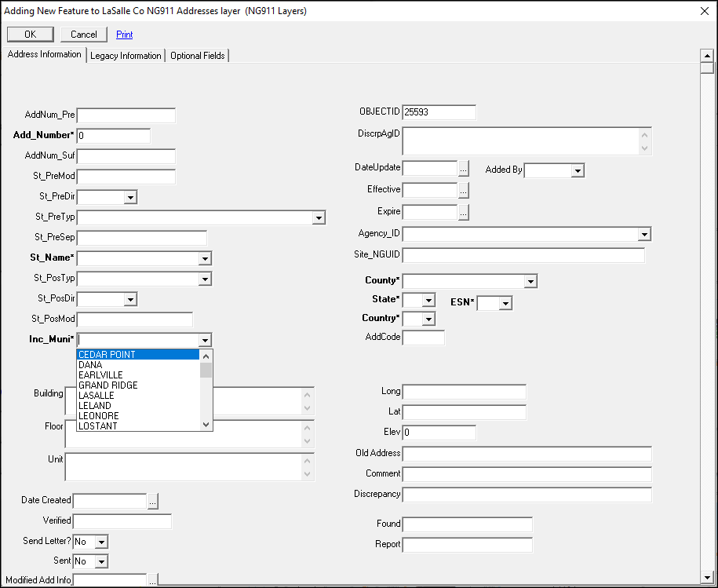Image resolution: width=718 pixels, height=588 pixels.
Task: Click the Long coordinate field
Action: pyautogui.click(x=465, y=392)
